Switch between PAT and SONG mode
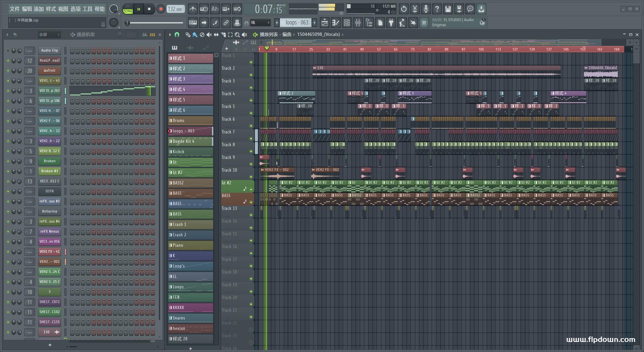The height and width of the screenshot is (352, 644). (x=128, y=9)
